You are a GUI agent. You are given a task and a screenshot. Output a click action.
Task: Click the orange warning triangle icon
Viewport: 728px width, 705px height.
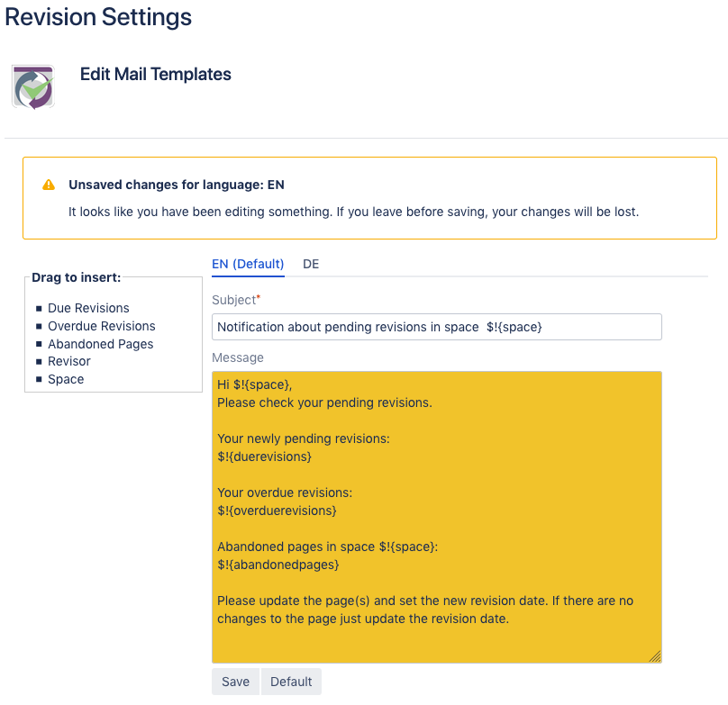[x=49, y=185]
